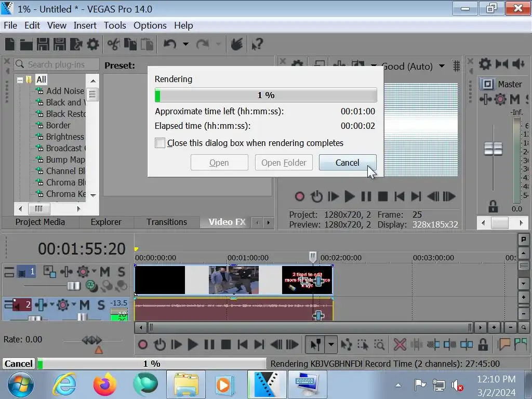The height and width of the screenshot is (399, 532).
Task: Click docked tabs scroll right arrow
Action: pyautogui.click(x=269, y=222)
